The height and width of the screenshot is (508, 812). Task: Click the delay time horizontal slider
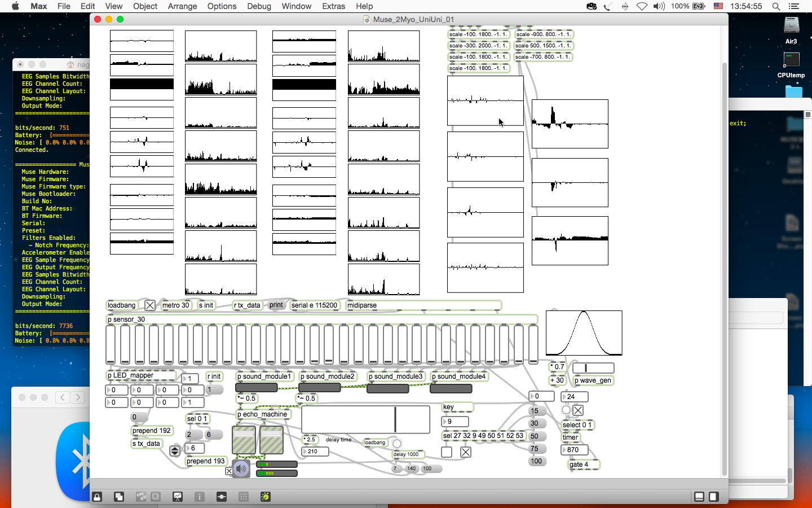pyautogui.click(x=365, y=419)
